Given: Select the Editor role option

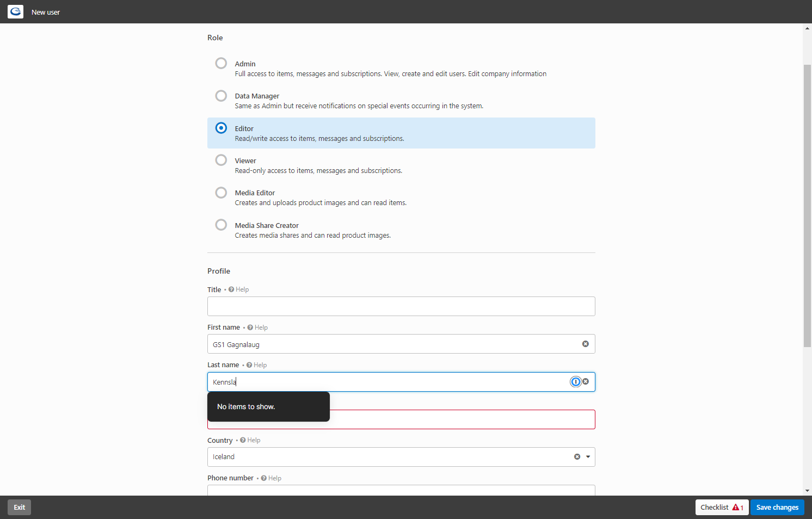Looking at the screenshot, I should (x=221, y=128).
